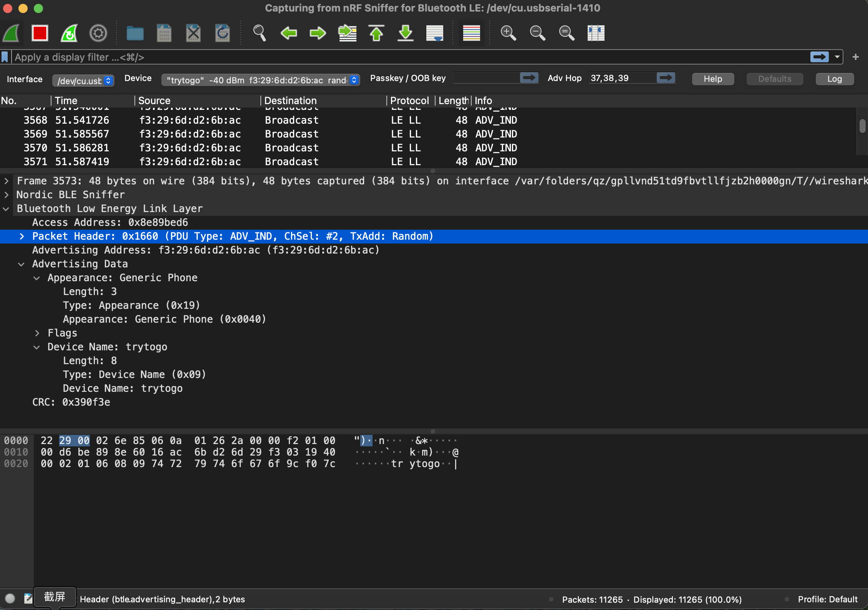
Task: Zoom in on packet text
Action: click(x=509, y=33)
